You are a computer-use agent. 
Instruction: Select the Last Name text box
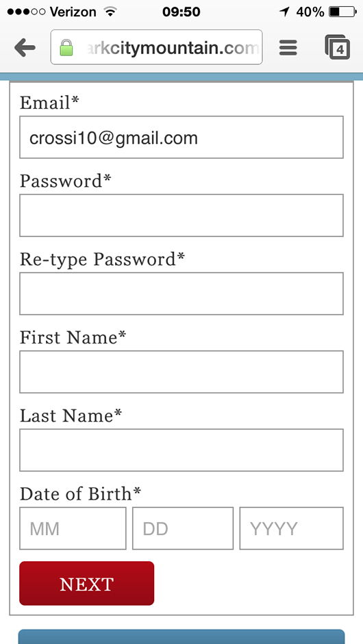click(181, 450)
